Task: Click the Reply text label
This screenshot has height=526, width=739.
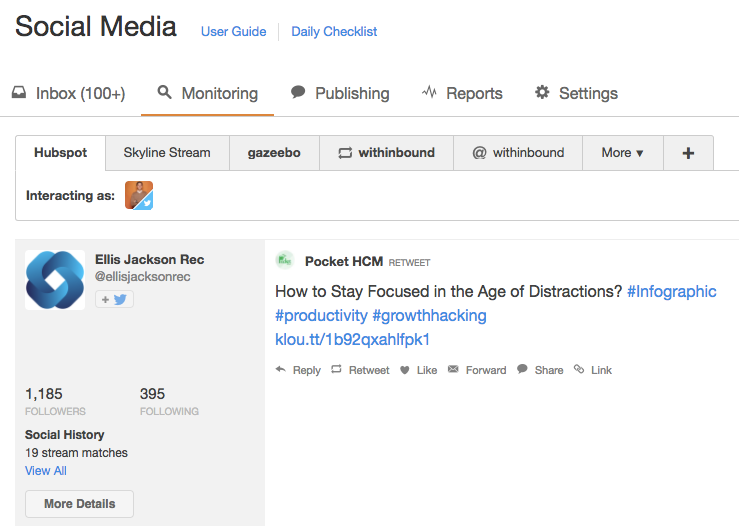Action: 307,370
